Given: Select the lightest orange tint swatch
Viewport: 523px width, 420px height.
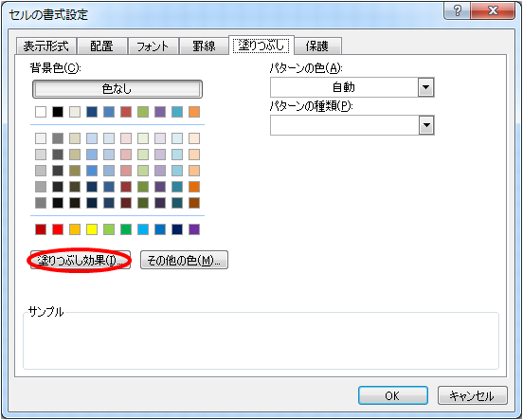Looking at the screenshot, I should pos(194,138).
